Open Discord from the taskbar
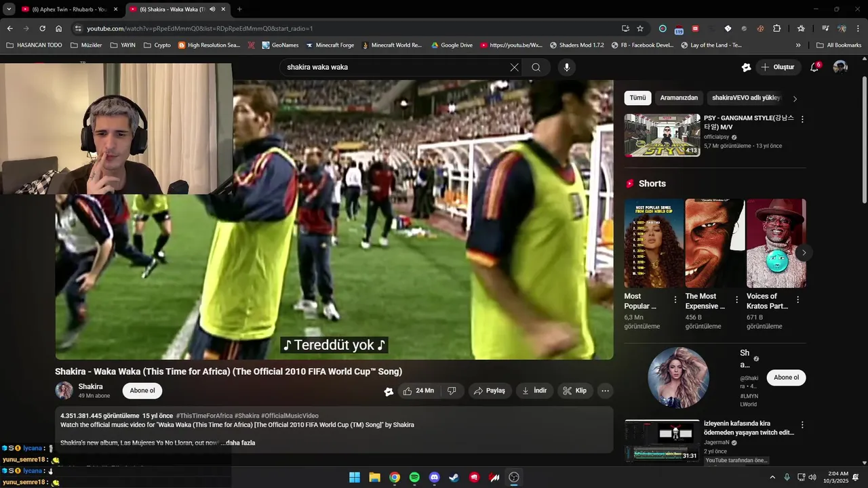The image size is (868, 488). [434, 477]
